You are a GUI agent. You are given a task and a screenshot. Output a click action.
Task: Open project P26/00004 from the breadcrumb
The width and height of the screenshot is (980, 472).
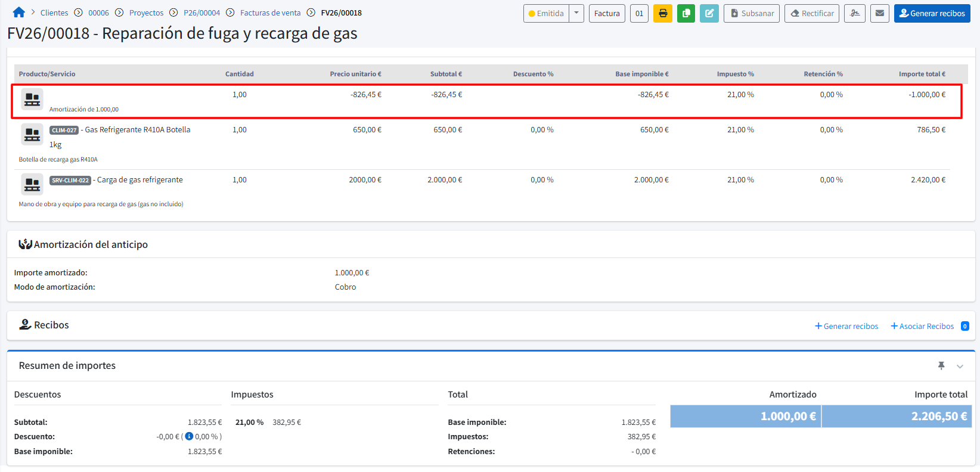tap(201, 13)
